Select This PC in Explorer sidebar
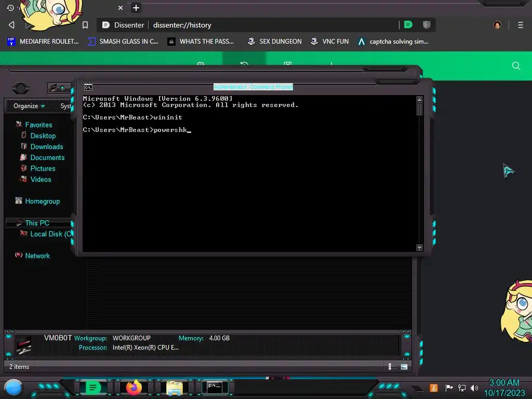The width and height of the screenshot is (532, 399). (37, 223)
